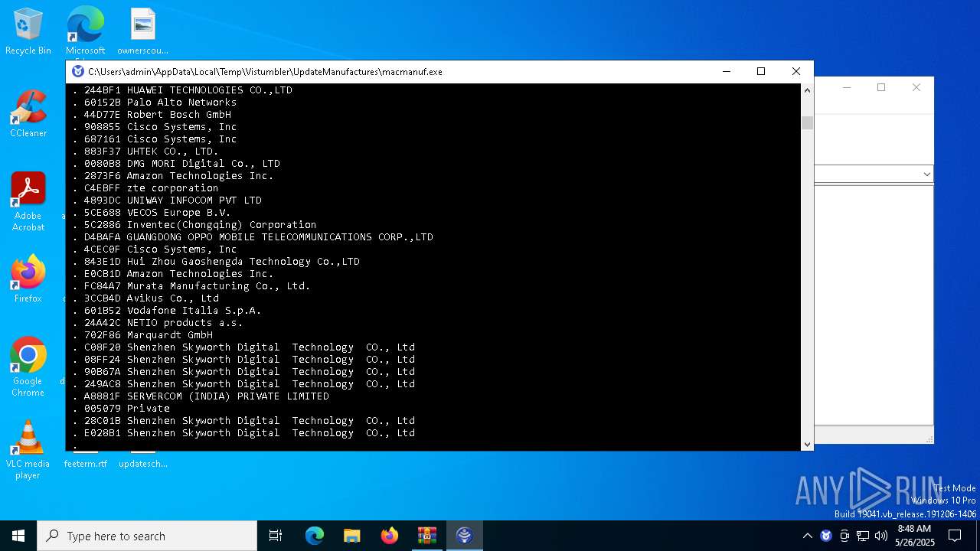
Task: Open Adobe Acrobat desktop shortcut
Action: pyautogui.click(x=28, y=201)
